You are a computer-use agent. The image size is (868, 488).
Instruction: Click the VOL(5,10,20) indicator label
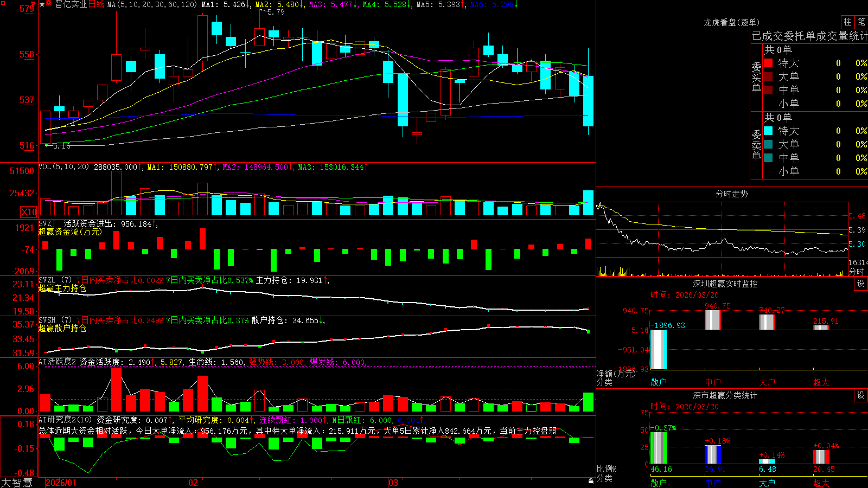click(x=63, y=166)
